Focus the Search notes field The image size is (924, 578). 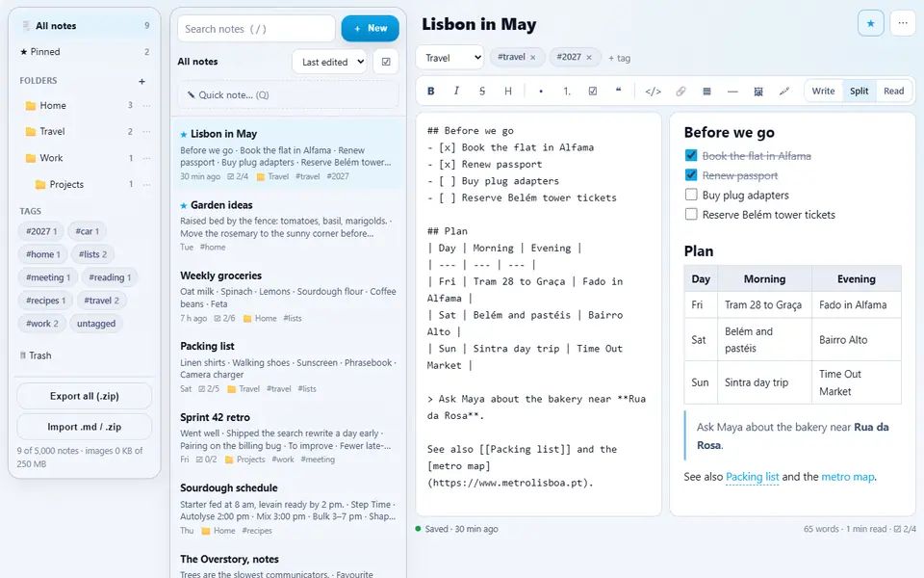[256, 28]
